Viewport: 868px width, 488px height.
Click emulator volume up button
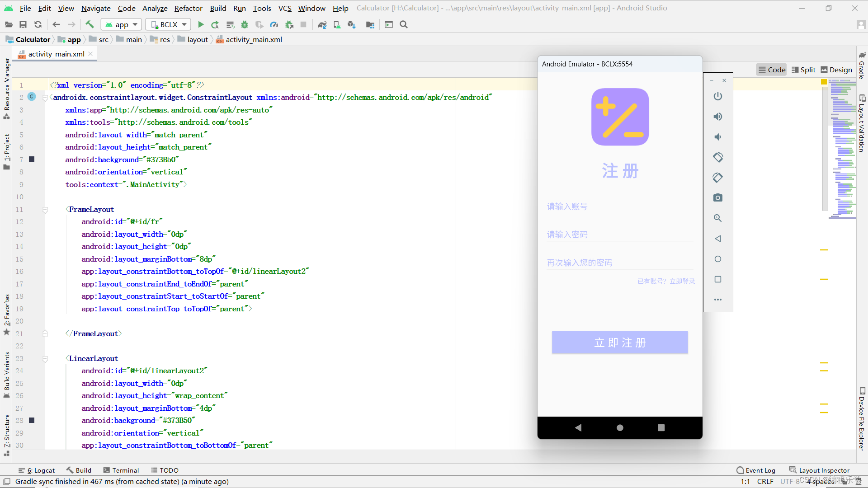pos(717,117)
